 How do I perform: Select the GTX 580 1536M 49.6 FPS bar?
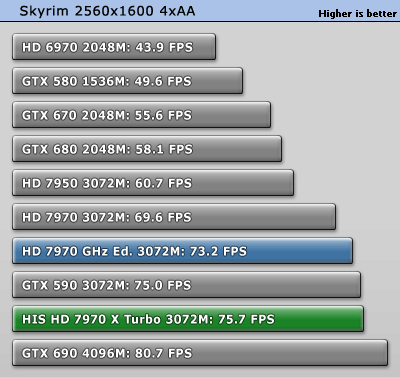[x=127, y=81]
